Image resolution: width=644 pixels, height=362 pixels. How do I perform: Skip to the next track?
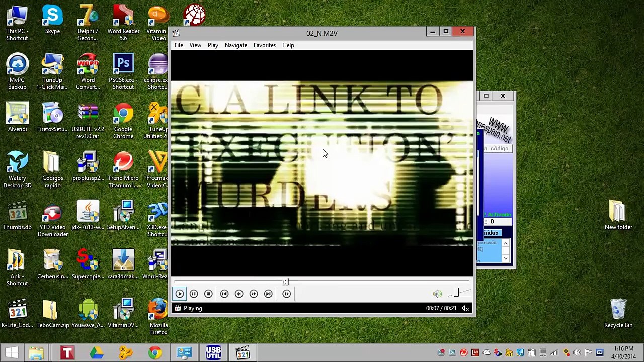[268, 294]
